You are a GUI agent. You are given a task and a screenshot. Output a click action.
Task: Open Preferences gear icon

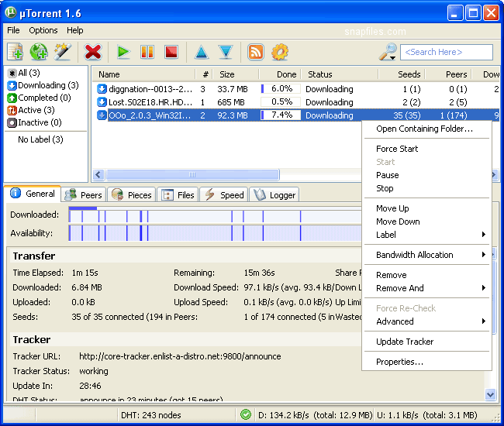280,52
